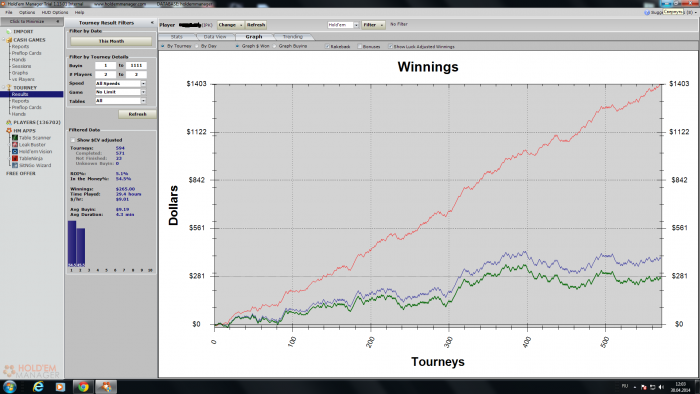This screenshot has width=700, height=394.
Task: Click Refresh button next to Change
Action: [256, 25]
